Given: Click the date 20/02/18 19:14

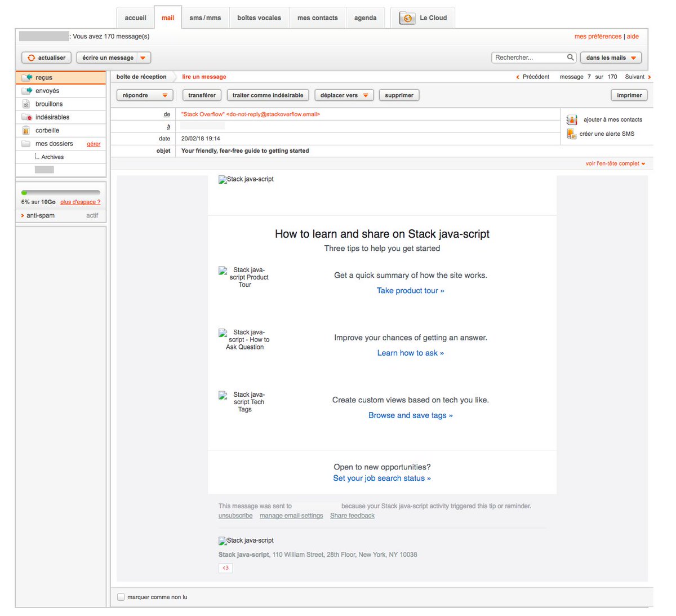Looking at the screenshot, I should point(201,139).
